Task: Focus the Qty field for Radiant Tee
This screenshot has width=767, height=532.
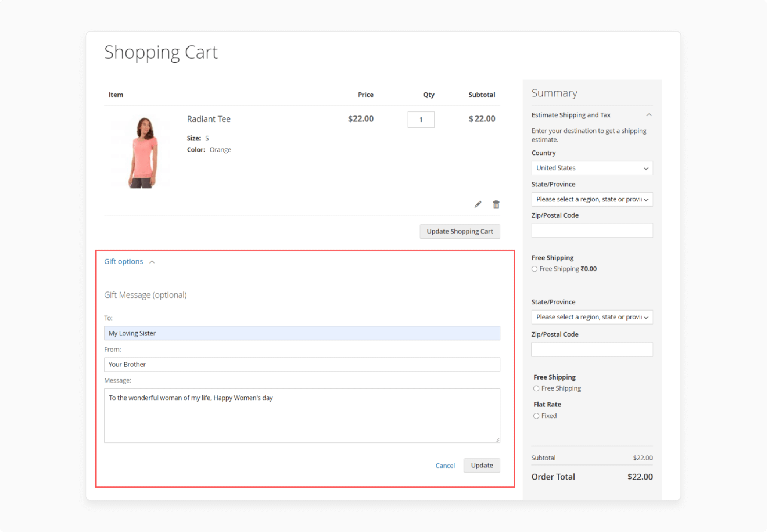Action: (x=421, y=119)
